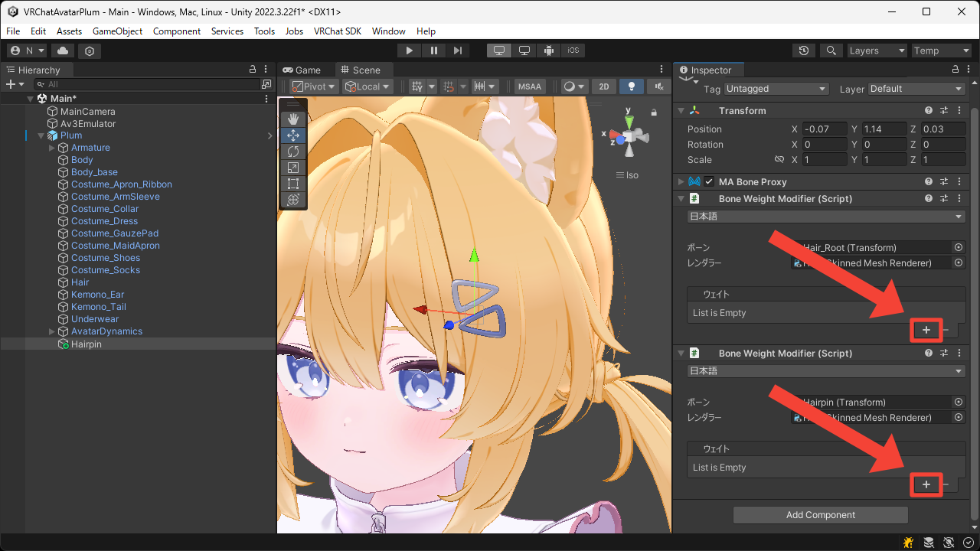Image resolution: width=980 pixels, height=551 pixels.
Task: Click the Search icon in the top toolbar
Action: [x=831, y=50]
